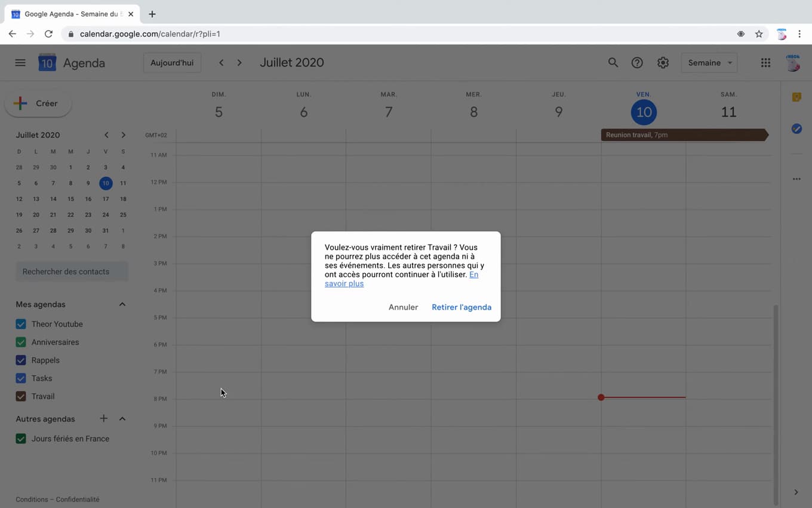Go to previous week with left chevron
Viewport: 812px width, 508px height.
[x=222, y=63]
